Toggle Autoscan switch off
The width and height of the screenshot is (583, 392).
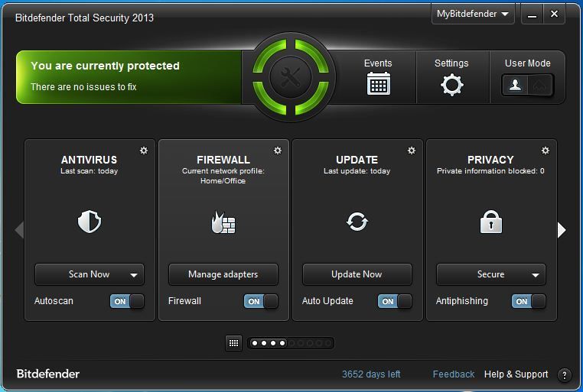(x=127, y=301)
